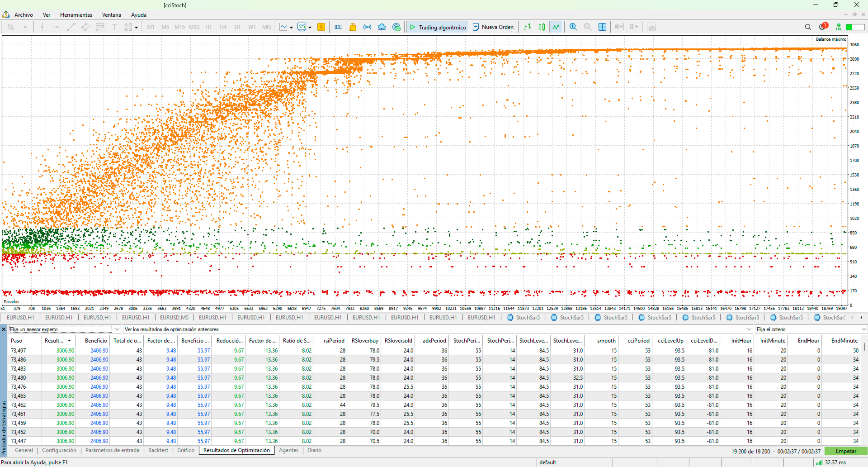
Task: Open the Herramientas menu
Action: tap(76, 15)
